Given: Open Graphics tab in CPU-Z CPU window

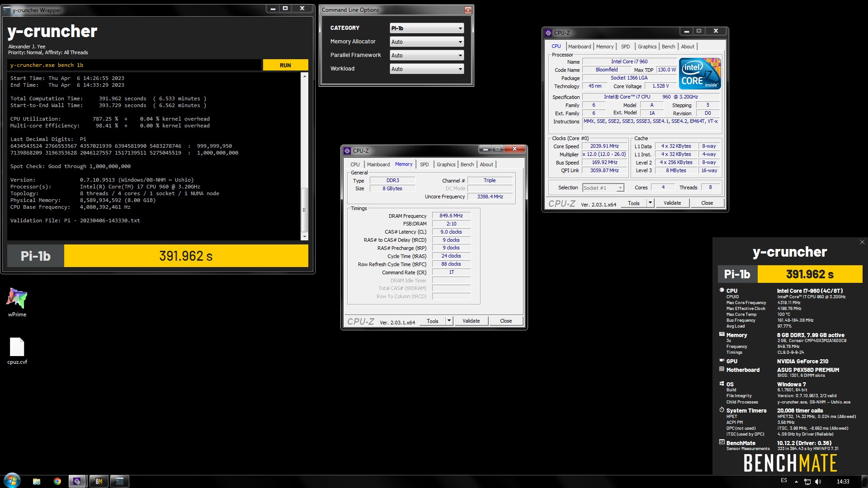Looking at the screenshot, I should 647,47.
